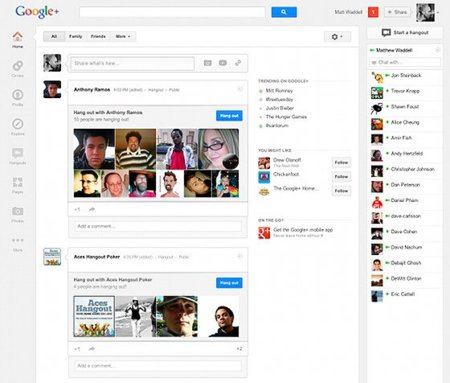
Task: Attach a link to the share box
Action: click(x=238, y=63)
